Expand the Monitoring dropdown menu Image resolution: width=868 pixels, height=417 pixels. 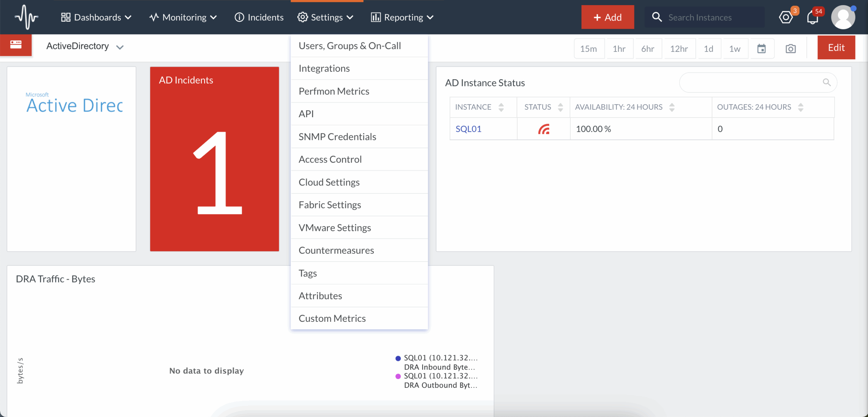pyautogui.click(x=183, y=17)
